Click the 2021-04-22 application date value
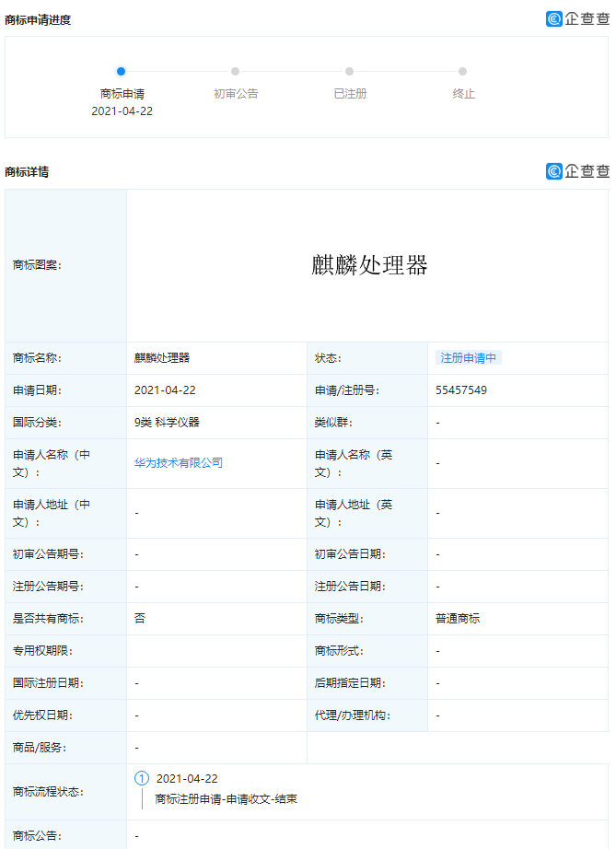 pyautogui.click(x=165, y=390)
